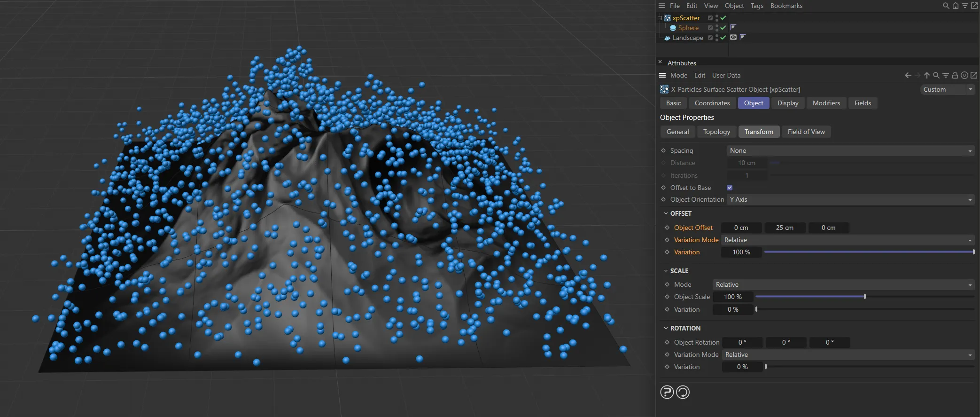Click the Attributes filter icon
Image resolution: width=980 pixels, height=417 pixels.
[946, 75]
